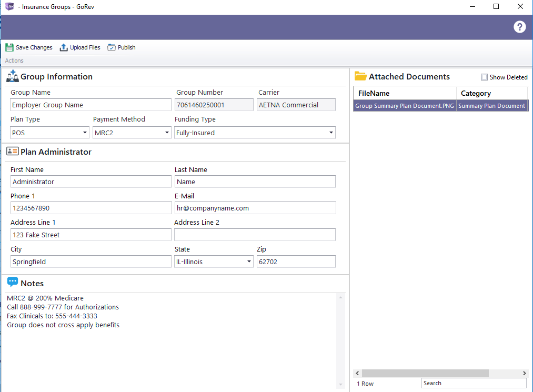The width and height of the screenshot is (533, 392).
Task: Click the Group Number field
Action: (x=214, y=105)
